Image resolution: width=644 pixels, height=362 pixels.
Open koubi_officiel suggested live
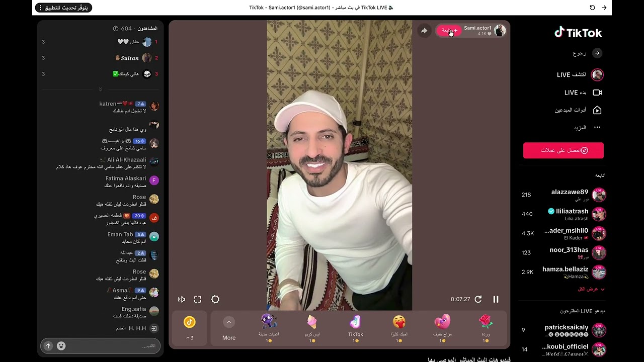point(563,349)
